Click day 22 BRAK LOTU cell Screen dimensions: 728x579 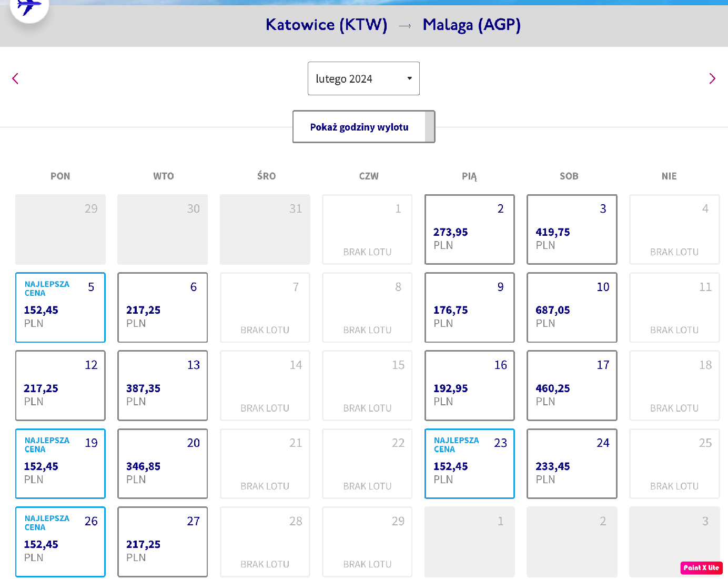tap(367, 464)
